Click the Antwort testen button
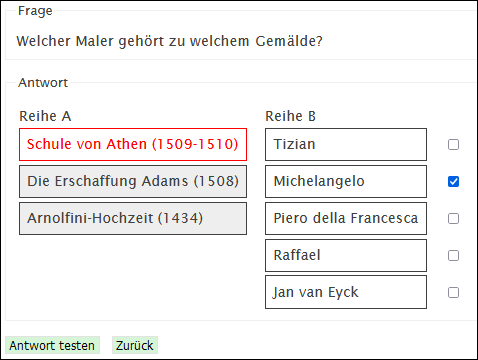Viewport: 478px width, 360px height. (x=52, y=345)
